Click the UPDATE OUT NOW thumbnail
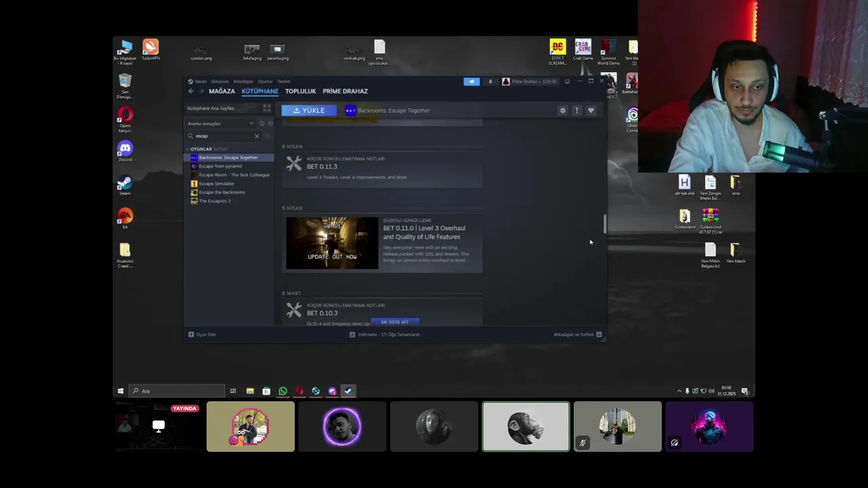The image size is (868, 488). 332,243
